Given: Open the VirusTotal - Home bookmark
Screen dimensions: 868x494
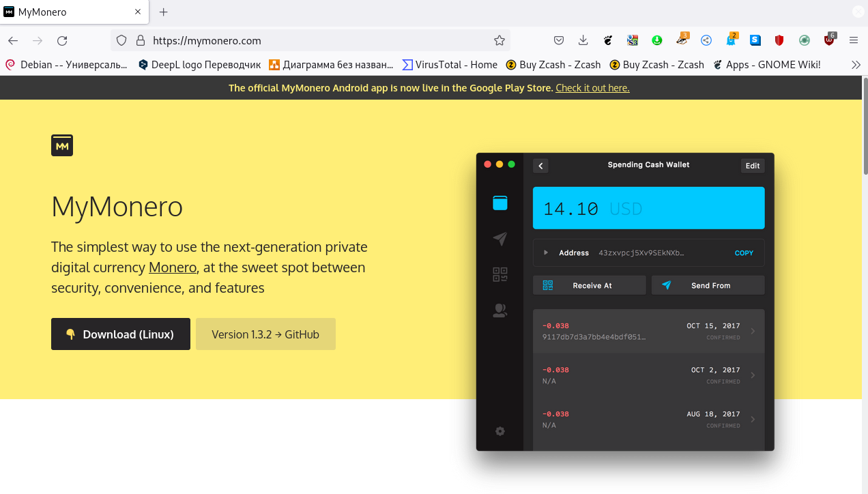Looking at the screenshot, I should coord(450,65).
